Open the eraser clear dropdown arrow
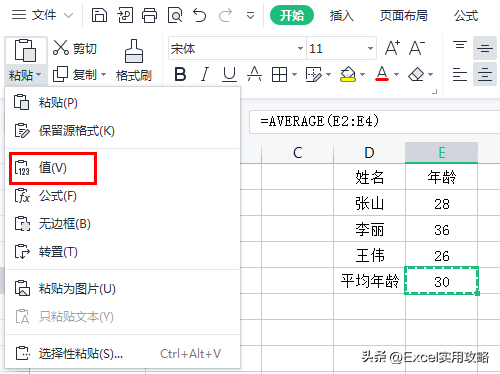The height and width of the screenshot is (374, 500). click(x=430, y=74)
